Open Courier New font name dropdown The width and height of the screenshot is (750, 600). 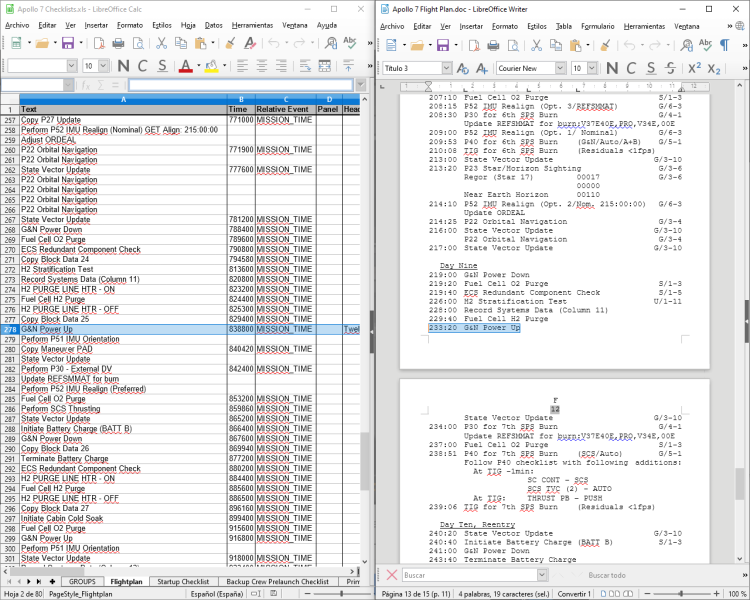click(x=561, y=68)
